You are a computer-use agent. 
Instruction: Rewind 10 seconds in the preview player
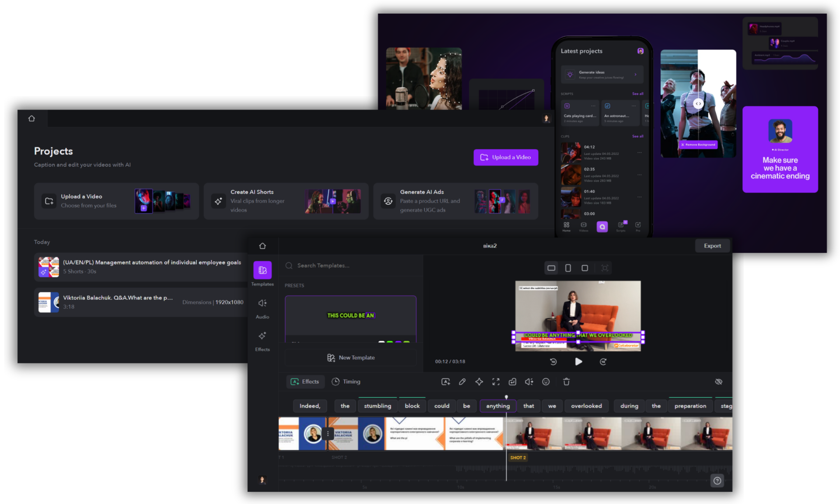[x=553, y=362]
